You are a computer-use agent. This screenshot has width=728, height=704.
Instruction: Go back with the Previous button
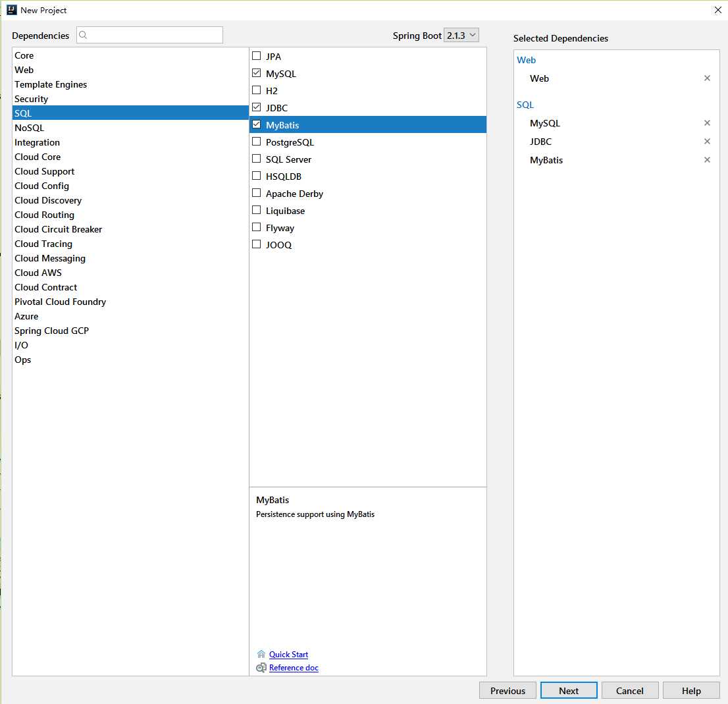coord(507,691)
